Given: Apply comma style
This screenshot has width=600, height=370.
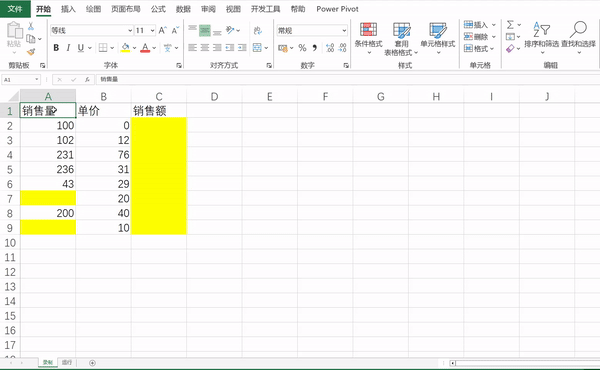Looking at the screenshot, I should (315, 48).
